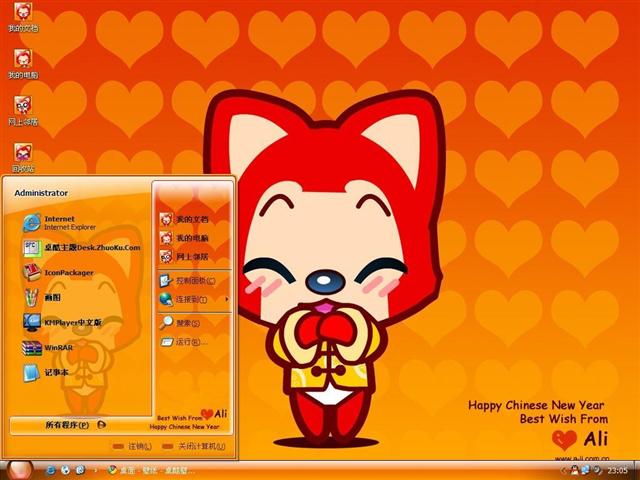Open volume speaker tray icon

(x=597, y=471)
